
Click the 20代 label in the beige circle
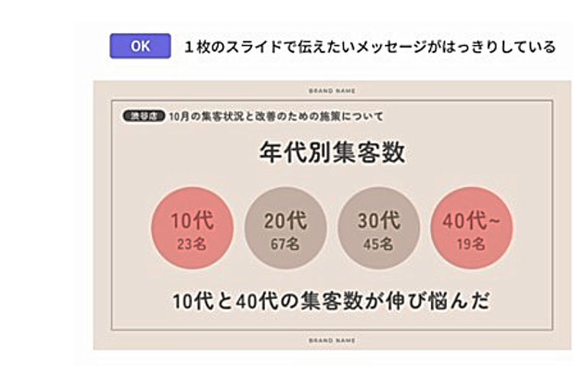[285, 221]
